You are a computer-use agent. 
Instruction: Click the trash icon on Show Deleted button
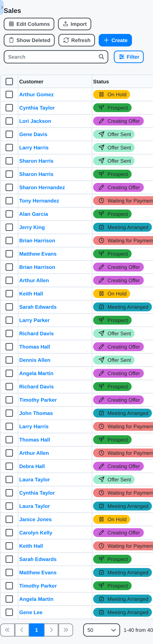click(11, 40)
